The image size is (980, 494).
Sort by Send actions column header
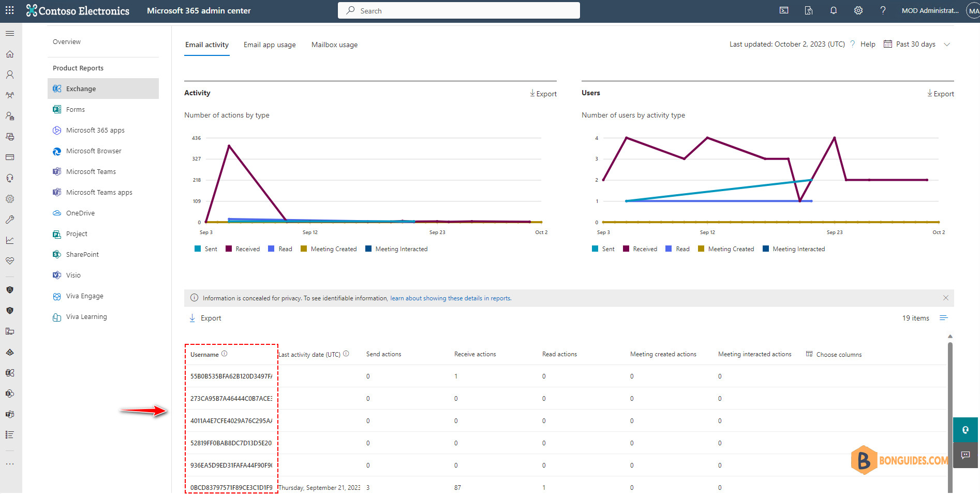383,354
